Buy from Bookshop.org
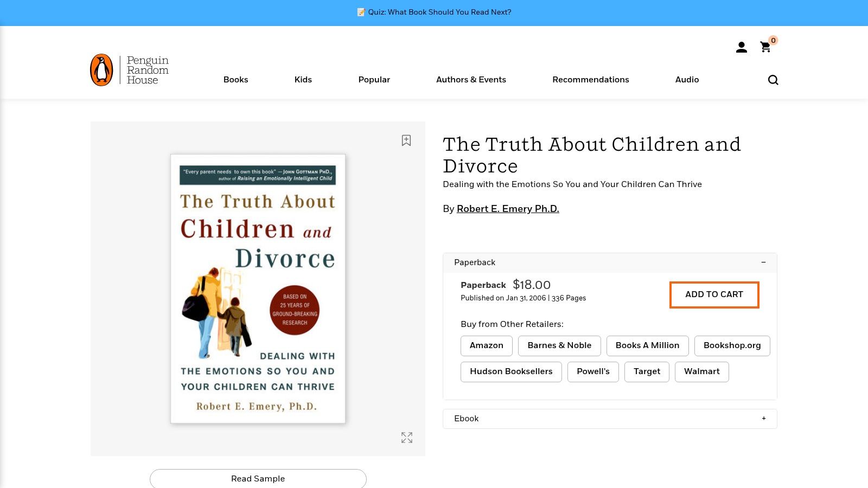Viewport: 868px width, 488px height. (x=732, y=345)
